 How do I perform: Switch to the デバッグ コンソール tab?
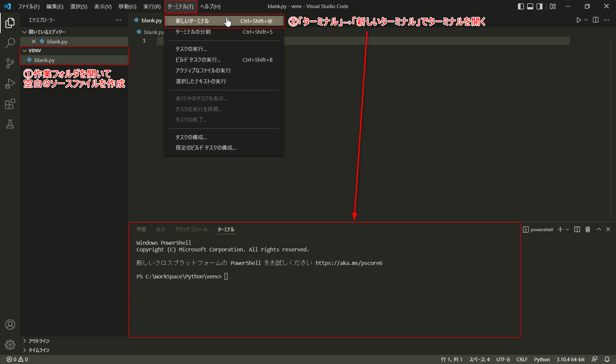(191, 229)
